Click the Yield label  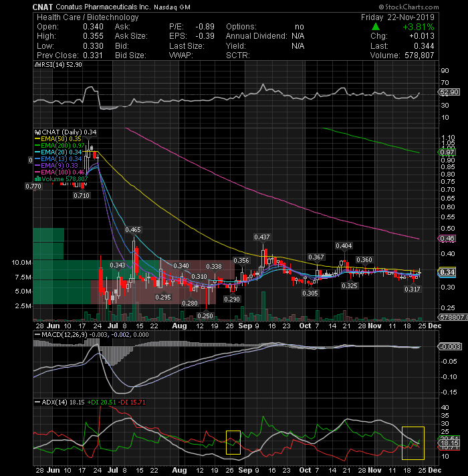[235, 46]
